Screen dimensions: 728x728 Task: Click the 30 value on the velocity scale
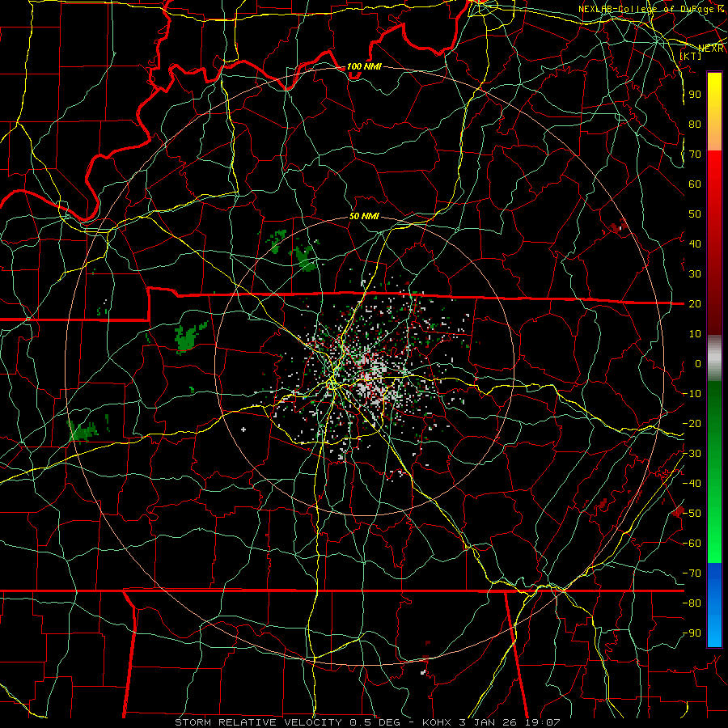click(695, 274)
